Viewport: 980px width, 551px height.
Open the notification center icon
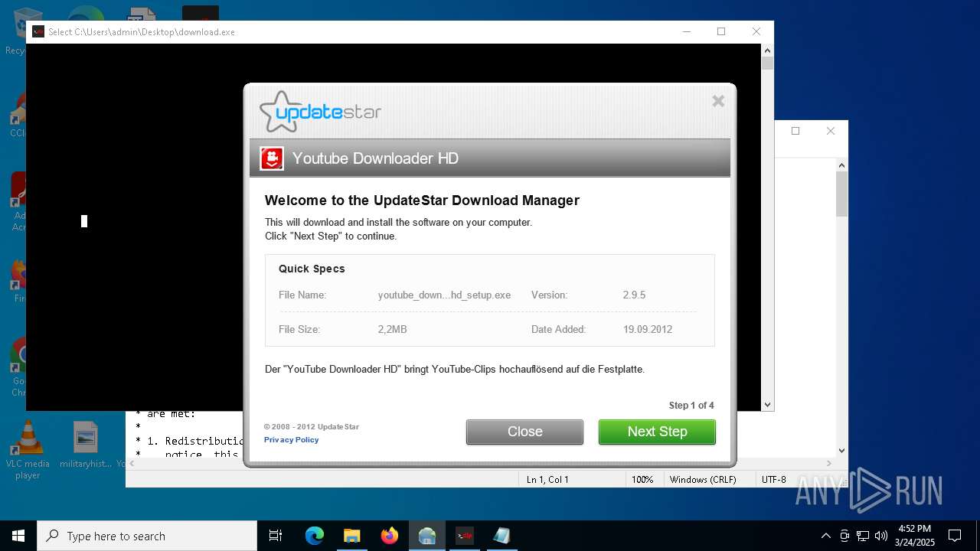click(x=955, y=536)
